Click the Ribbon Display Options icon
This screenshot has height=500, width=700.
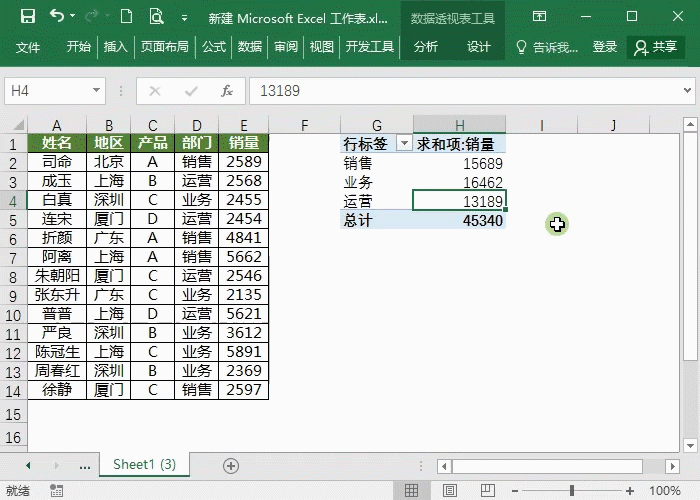pyautogui.click(x=539, y=17)
